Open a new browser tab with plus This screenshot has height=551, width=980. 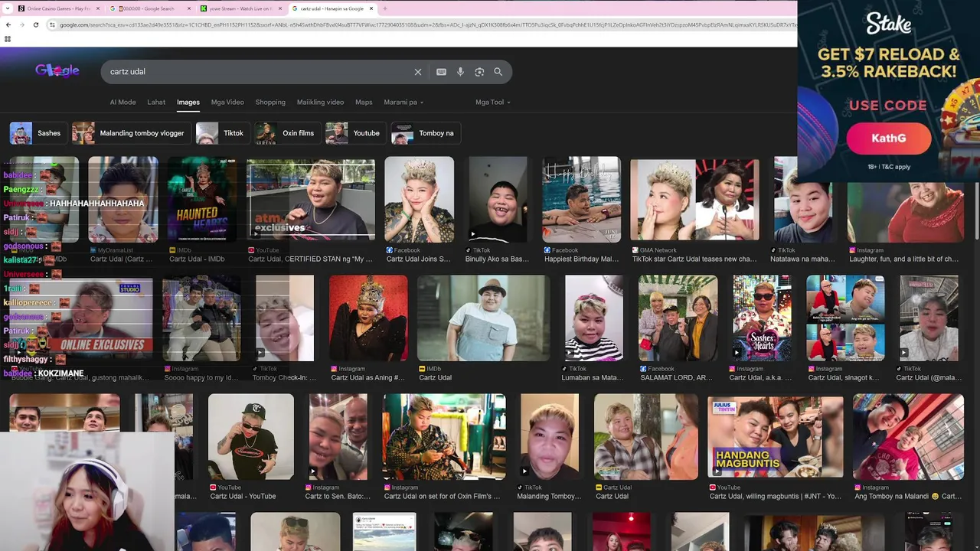(384, 8)
